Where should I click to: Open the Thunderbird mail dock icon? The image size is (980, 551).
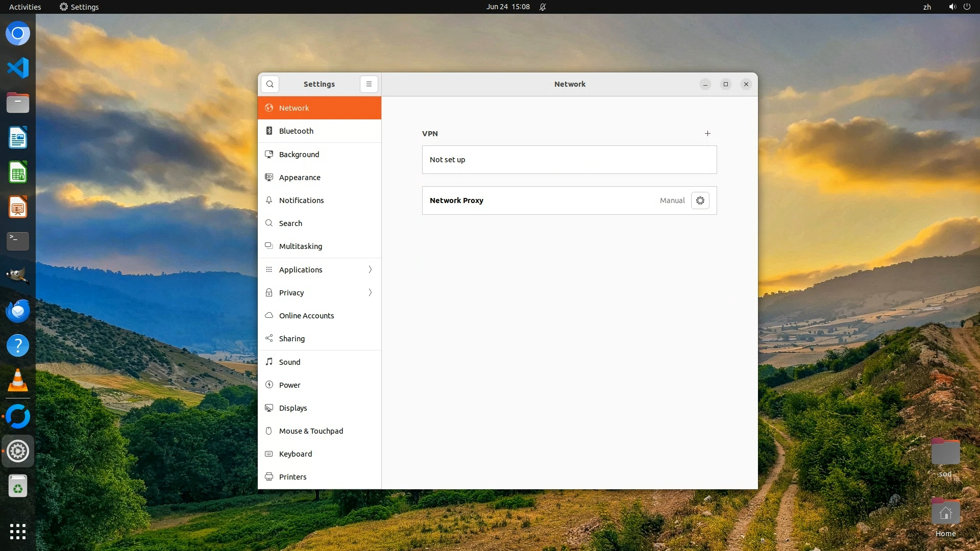18,311
